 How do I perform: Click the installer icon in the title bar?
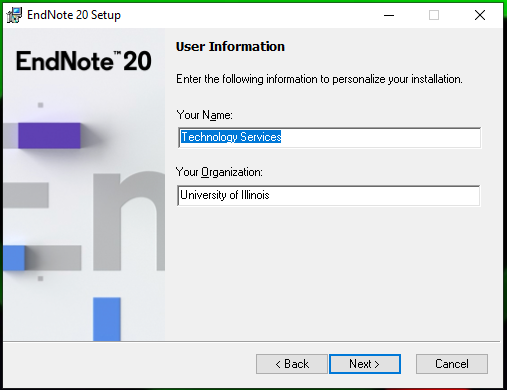[x=14, y=15]
